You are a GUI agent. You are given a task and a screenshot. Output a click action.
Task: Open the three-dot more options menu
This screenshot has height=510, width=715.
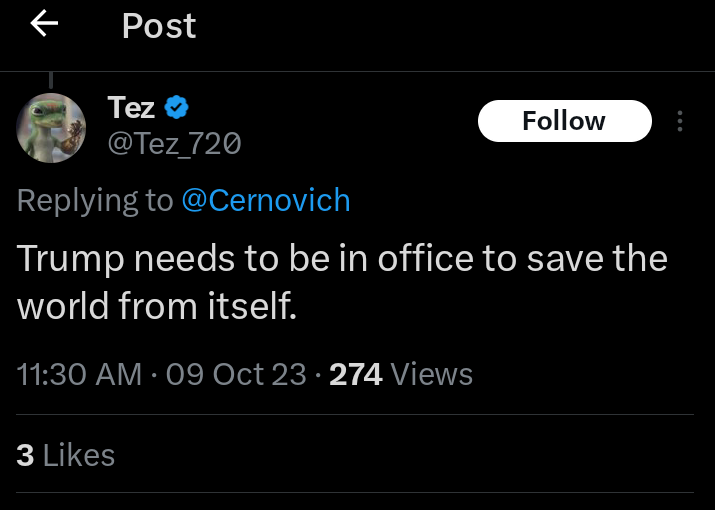click(x=681, y=122)
